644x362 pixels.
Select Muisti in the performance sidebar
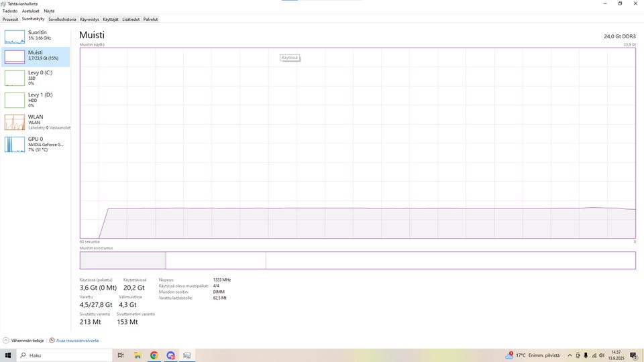click(36, 56)
